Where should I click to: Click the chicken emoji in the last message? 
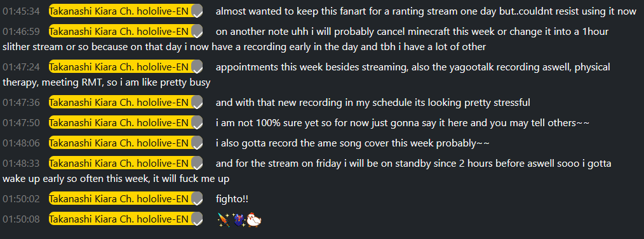click(255, 220)
